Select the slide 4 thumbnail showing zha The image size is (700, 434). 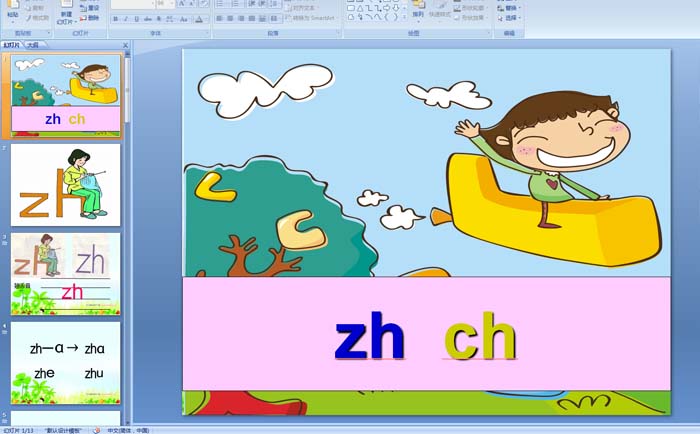[x=65, y=362]
